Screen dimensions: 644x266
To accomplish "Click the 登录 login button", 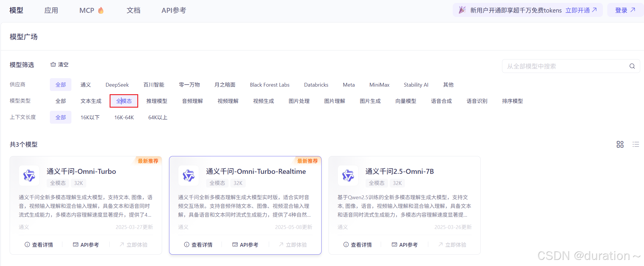I will click(625, 10).
